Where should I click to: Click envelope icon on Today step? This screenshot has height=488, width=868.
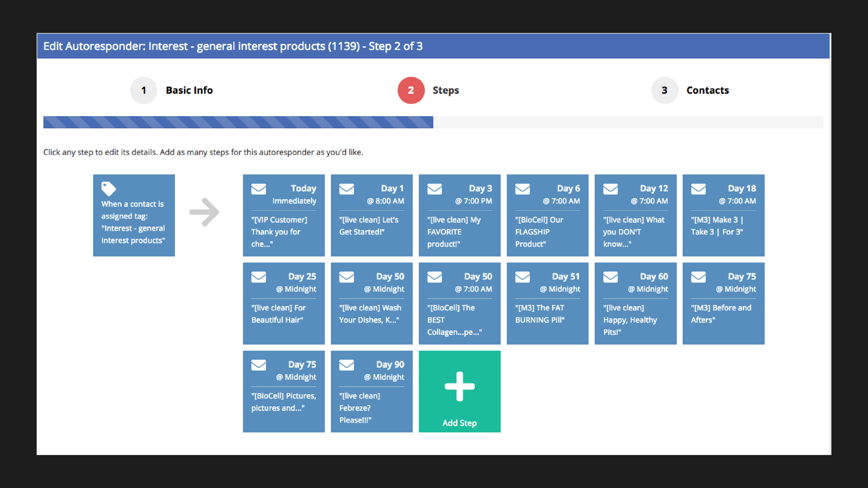259,189
